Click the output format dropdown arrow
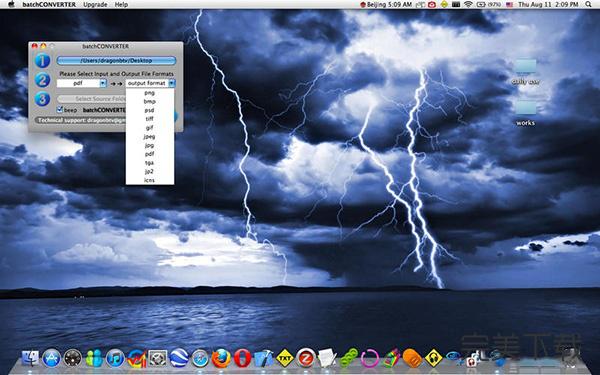This screenshot has height=375, width=600. (172, 83)
